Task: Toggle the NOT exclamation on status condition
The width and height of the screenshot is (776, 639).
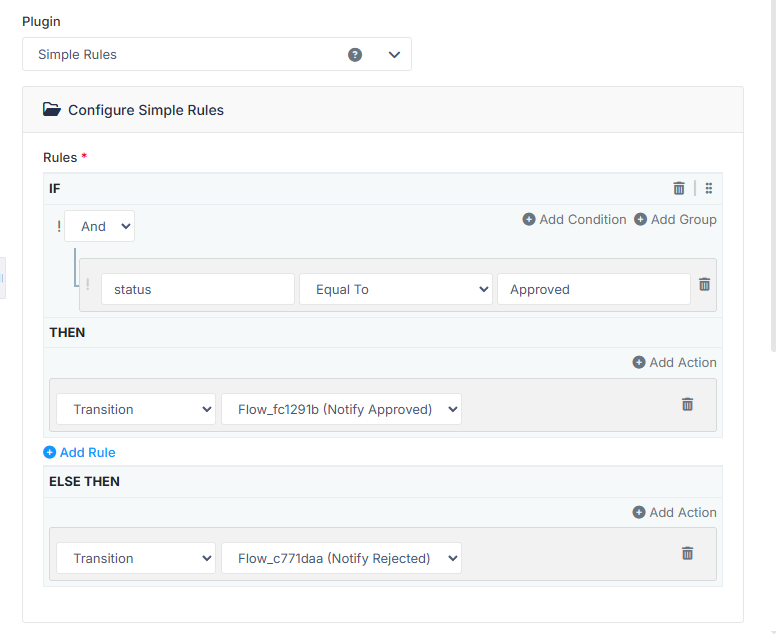Action: [88, 284]
